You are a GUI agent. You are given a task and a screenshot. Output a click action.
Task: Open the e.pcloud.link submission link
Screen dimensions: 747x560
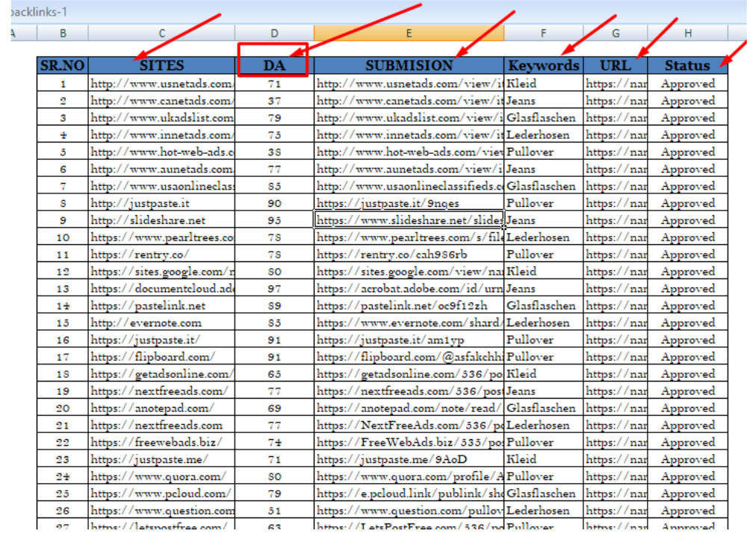(409, 494)
